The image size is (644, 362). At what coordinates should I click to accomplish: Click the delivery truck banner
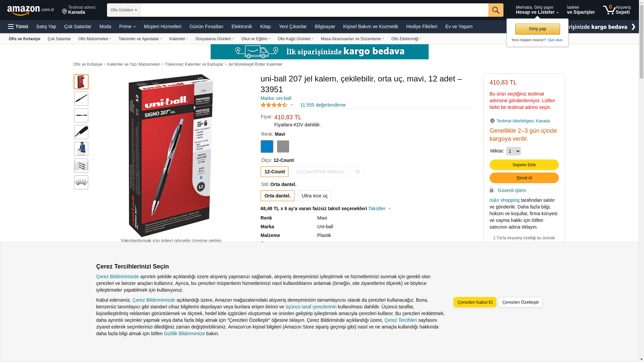click(x=319, y=52)
